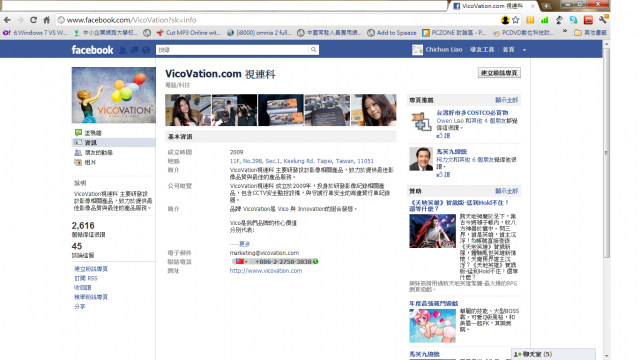
Task: Open the country flag dropdown by phone
Action: pyautogui.click(x=241, y=262)
